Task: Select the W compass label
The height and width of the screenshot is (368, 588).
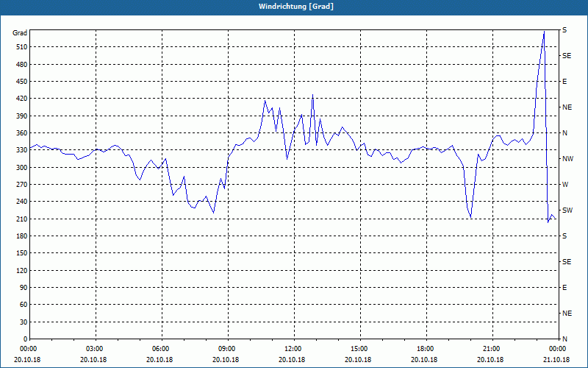Action: coord(565,185)
